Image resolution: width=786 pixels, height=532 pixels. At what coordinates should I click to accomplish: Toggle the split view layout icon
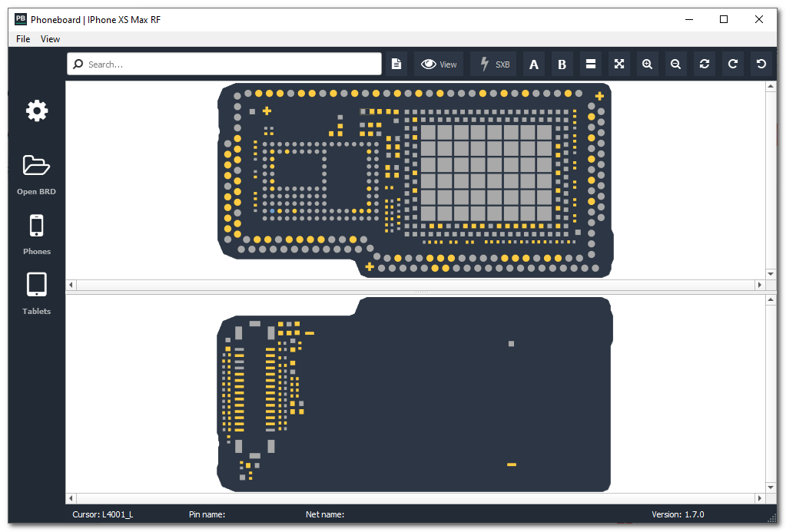tap(591, 64)
